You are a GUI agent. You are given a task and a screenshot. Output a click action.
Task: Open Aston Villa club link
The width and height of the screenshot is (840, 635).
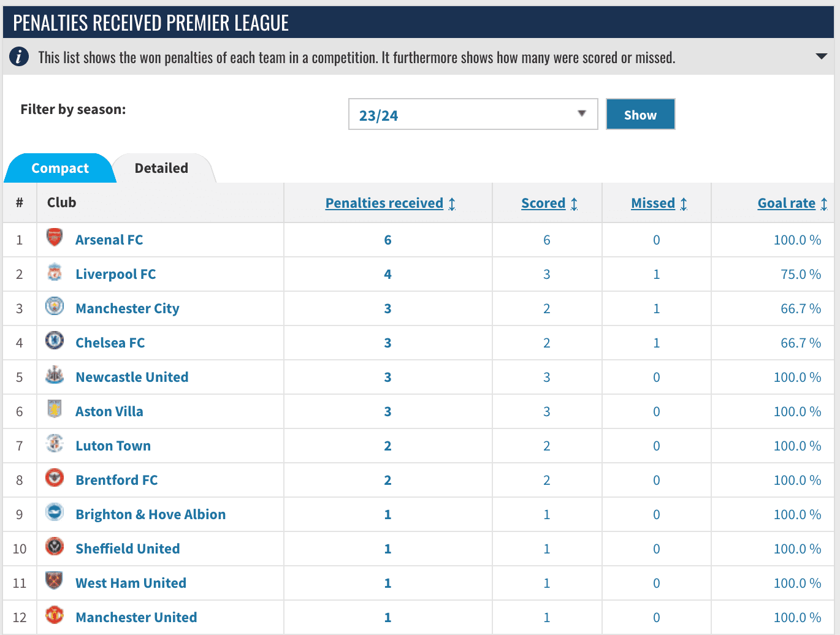(109, 411)
